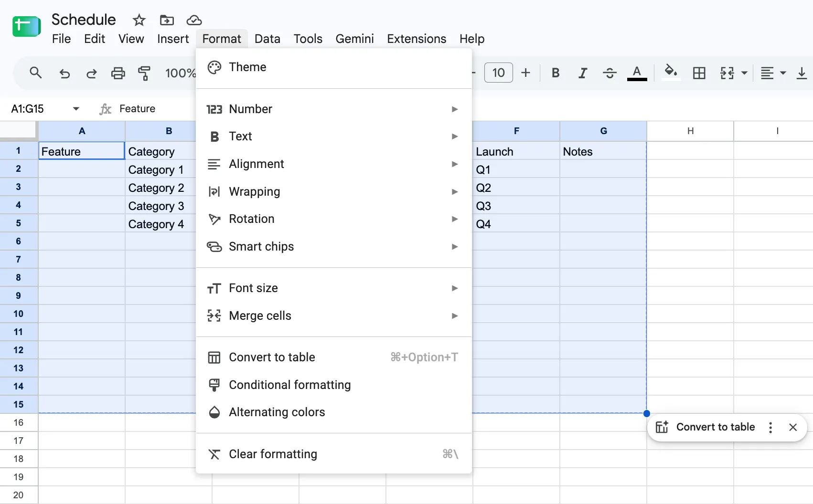The width and height of the screenshot is (813, 504).
Task: Undo the last action
Action: (64, 73)
